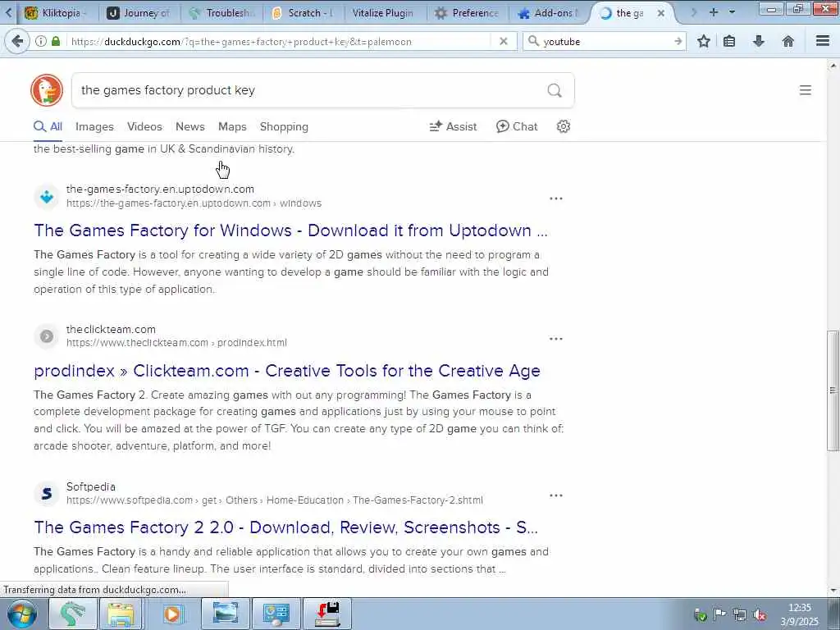Click the DuckDuckGo search magnifier button
The height and width of the screenshot is (630, 840).
click(x=555, y=90)
